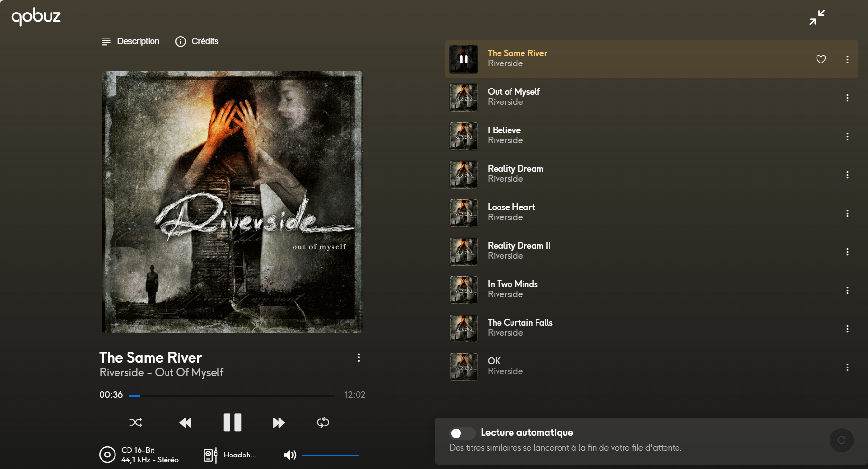Image resolution: width=868 pixels, height=469 pixels.
Task: Skip forward to the next track
Action: click(x=279, y=422)
